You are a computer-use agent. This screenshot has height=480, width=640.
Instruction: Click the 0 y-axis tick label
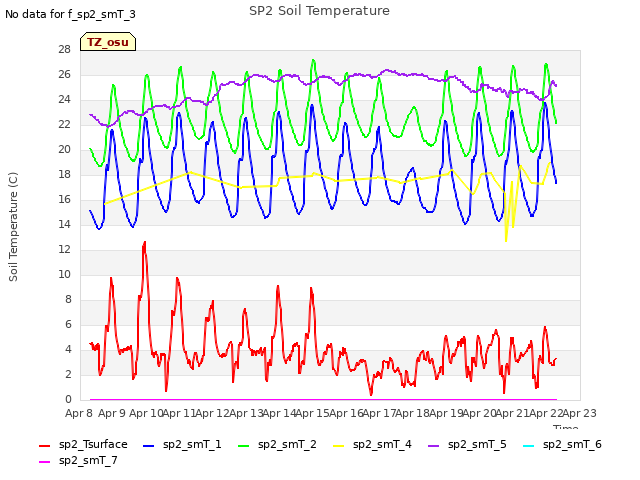click(68, 399)
